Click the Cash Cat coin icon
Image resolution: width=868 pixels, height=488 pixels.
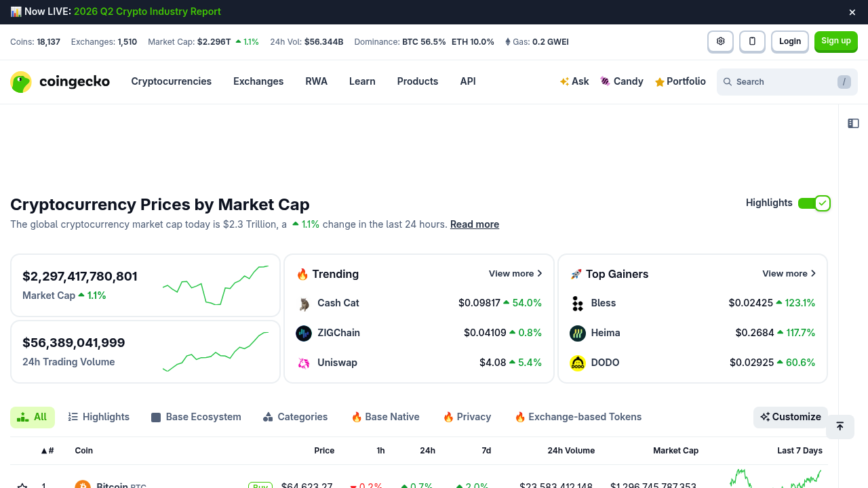click(x=304, y=304)
